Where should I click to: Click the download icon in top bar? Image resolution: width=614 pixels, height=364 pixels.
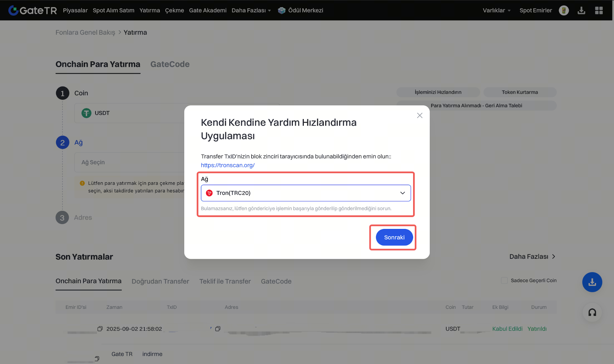click(x=581, y=10)
